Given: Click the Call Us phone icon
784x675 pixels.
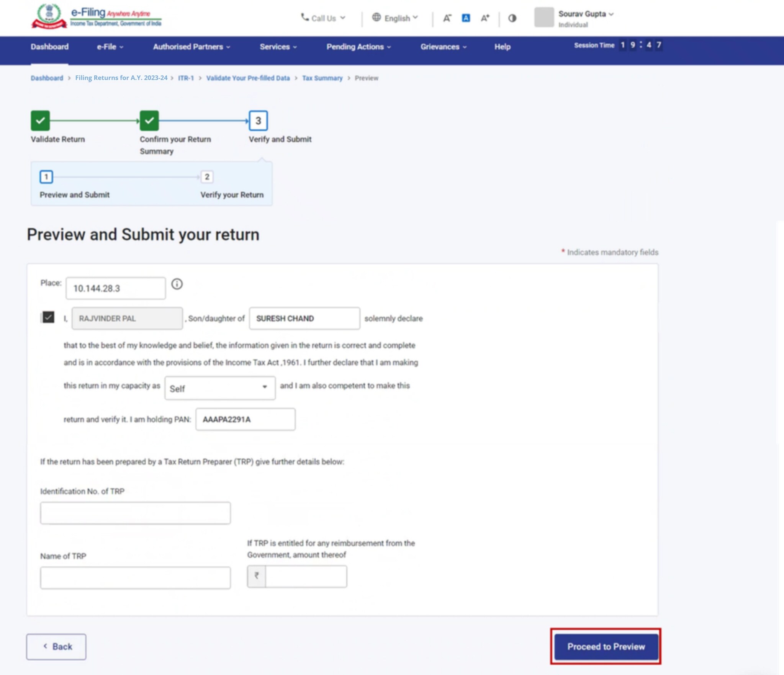Looking at the screenshot, I should coord(305,17).
